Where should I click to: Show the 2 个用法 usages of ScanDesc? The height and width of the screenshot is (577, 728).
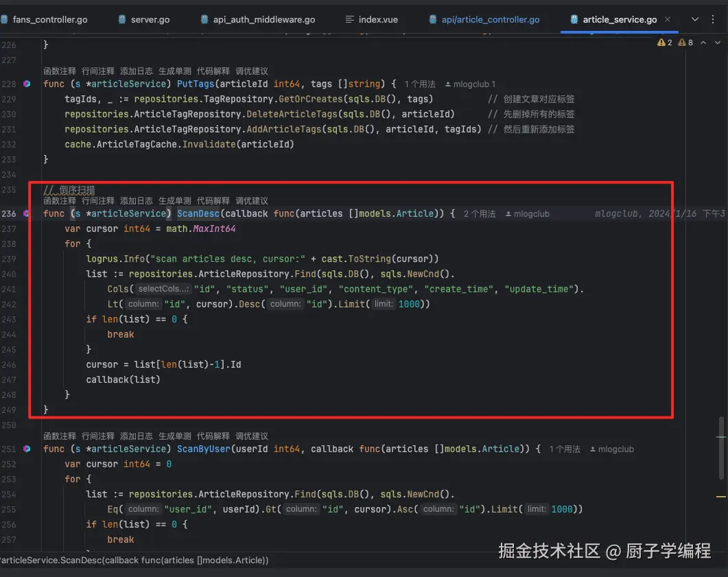(480, 214)
